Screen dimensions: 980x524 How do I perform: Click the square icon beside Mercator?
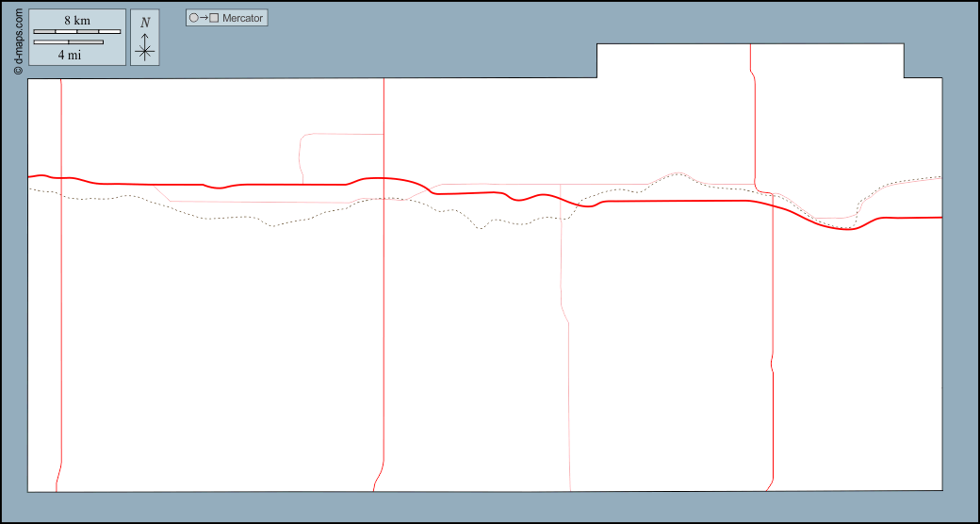(x=214, y=18)
